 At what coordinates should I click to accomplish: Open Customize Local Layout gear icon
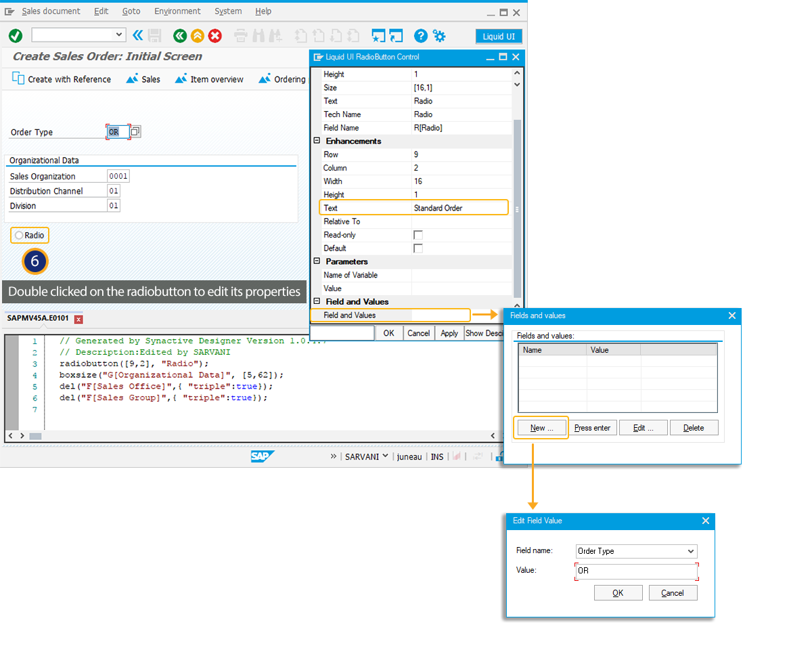pyautogui.click(x=439, y=36)
